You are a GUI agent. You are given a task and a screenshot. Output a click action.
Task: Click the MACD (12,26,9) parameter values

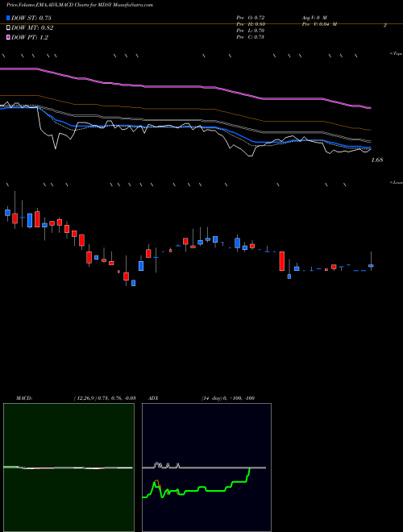104,397
